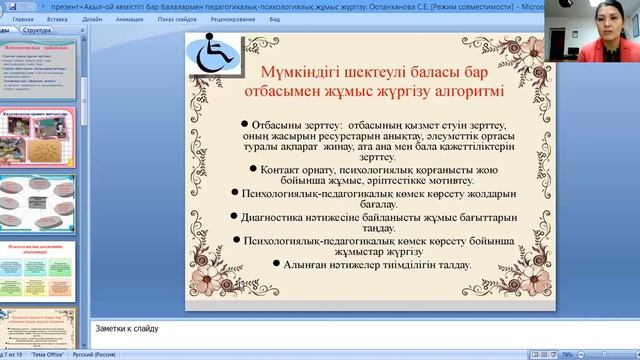Click the zoom slider handle
This screenshot has height=360, width=640.
pos(604,354)
